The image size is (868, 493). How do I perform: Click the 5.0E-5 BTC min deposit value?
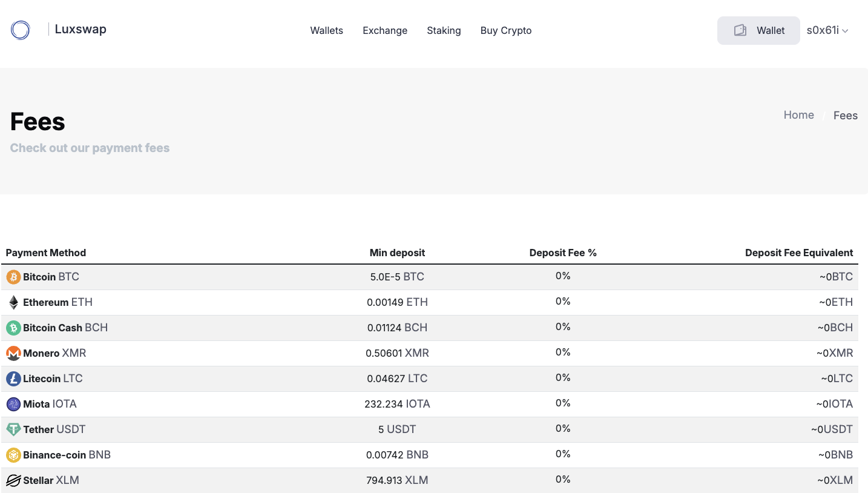[397, 277]
